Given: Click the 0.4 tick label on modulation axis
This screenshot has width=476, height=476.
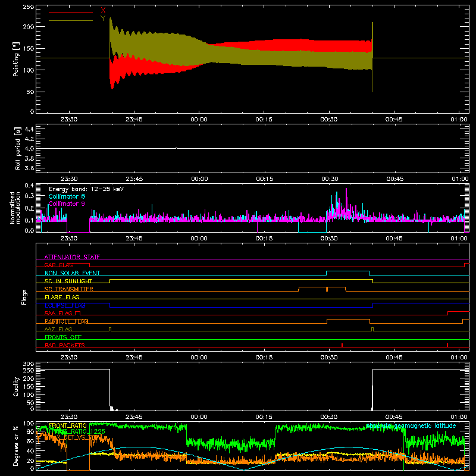Looking at the screenshot, I should coord(29,186).
